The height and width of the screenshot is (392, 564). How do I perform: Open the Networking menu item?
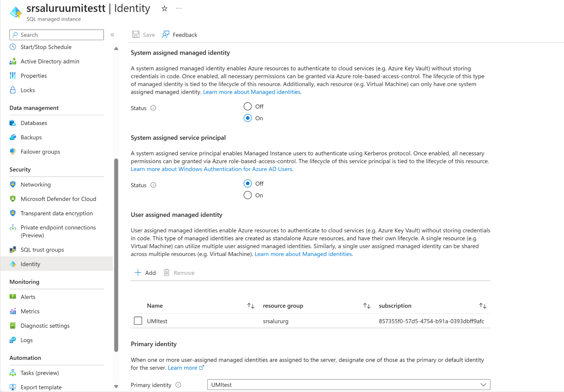36,184
